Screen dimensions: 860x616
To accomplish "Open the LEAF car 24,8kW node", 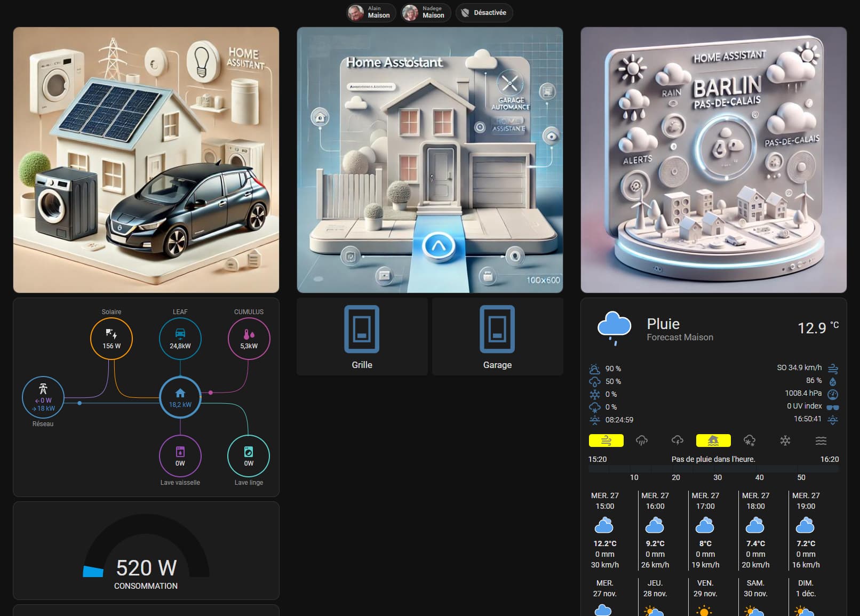I will point(180,339).
